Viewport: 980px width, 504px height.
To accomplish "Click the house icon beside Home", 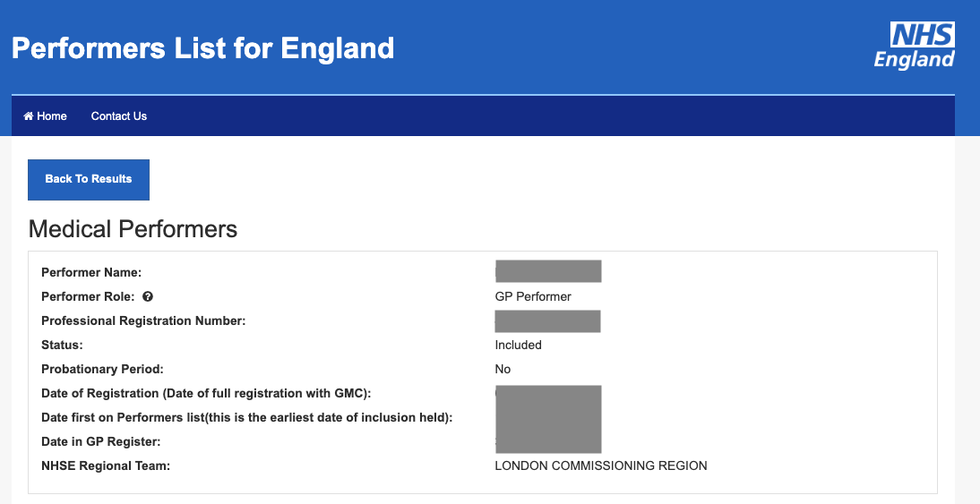I will click(28, 116).
